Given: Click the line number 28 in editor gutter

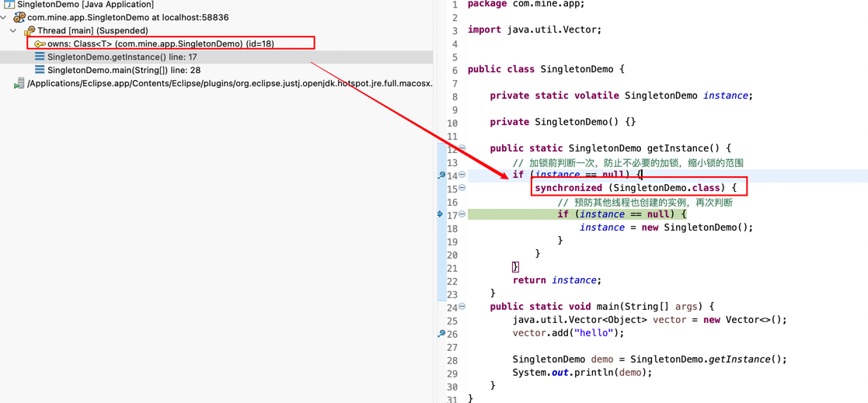Looking at the screenshot, I should tap(451, 360).
